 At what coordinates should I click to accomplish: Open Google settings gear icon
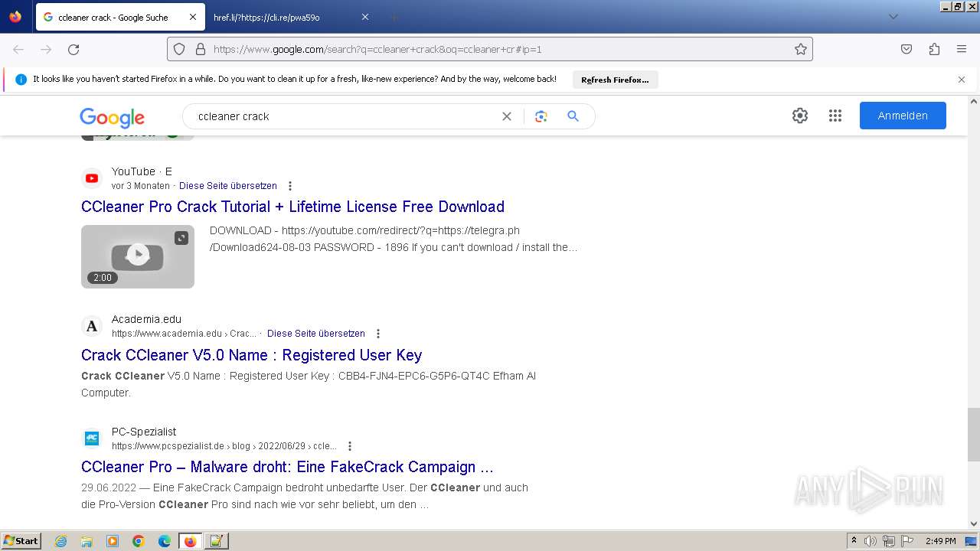800,116
